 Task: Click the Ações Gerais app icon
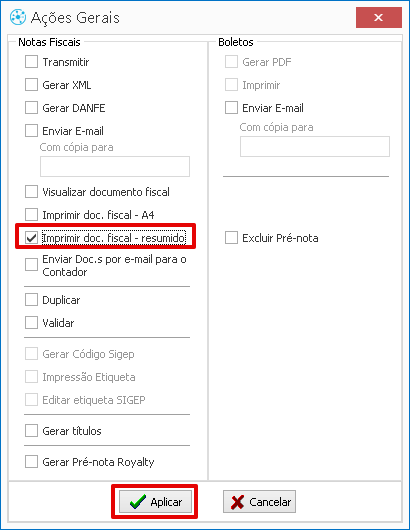click(18, 17)
